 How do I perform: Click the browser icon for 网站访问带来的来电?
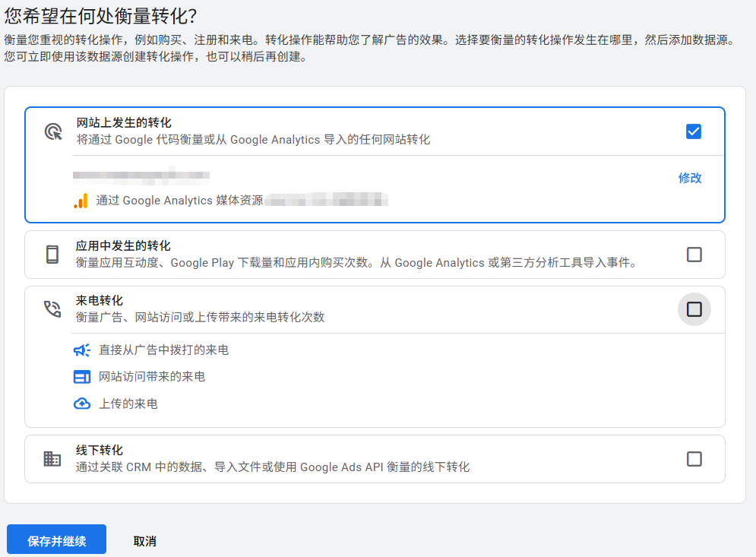(84, 376)
